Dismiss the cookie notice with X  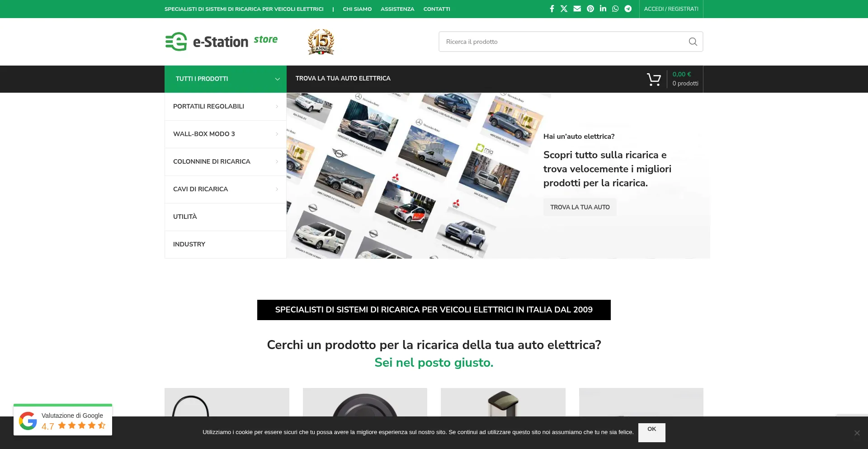tap(857, 433)
